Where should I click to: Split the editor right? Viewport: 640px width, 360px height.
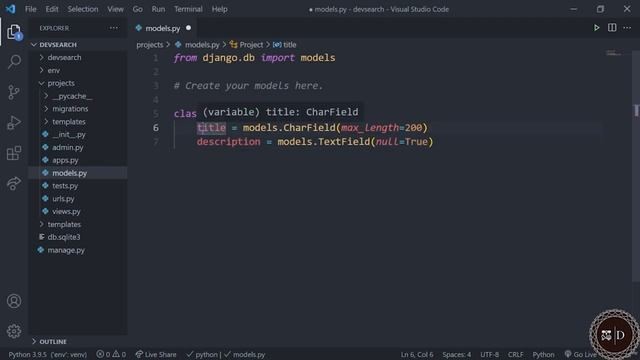tap(612, 28)
